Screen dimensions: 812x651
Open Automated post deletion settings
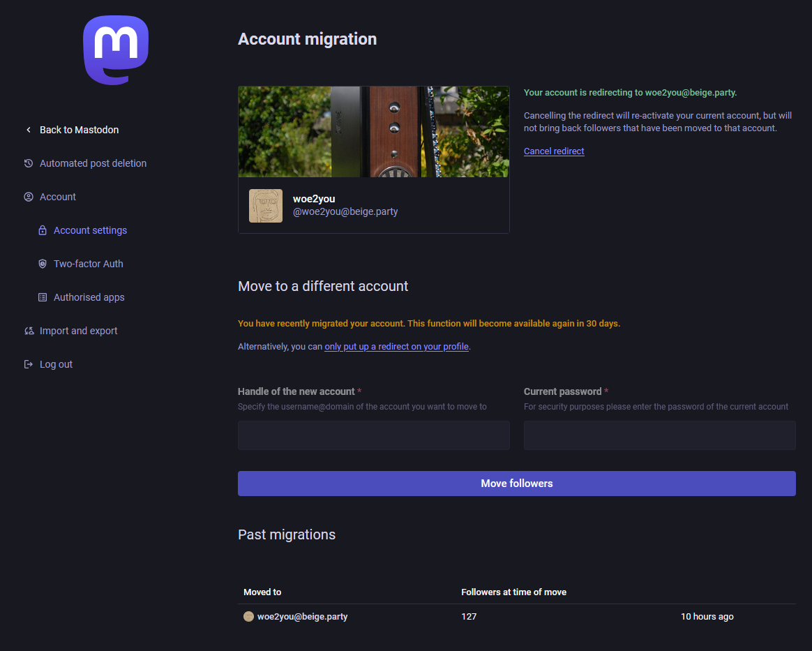point(93,163)
